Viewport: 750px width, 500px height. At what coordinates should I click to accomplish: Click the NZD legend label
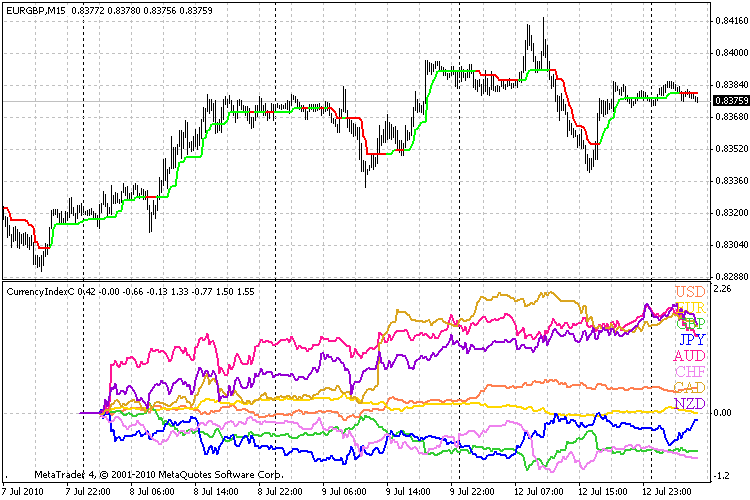(x=690, y=404)
